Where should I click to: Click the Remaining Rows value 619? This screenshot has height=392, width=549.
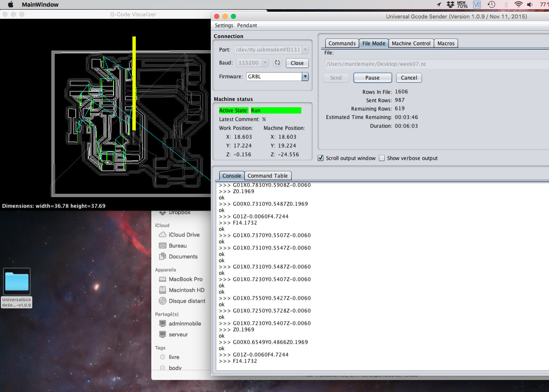tap(400, 109)
